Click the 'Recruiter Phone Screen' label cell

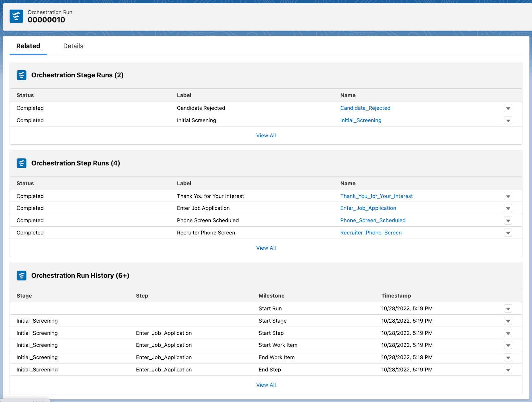click(206, 233)
